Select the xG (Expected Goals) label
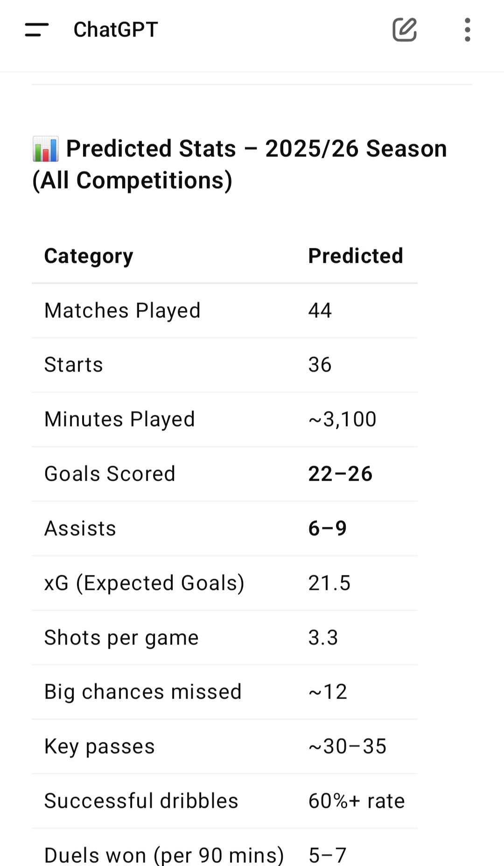The image size is (504, 866). [x=144, y=583]
